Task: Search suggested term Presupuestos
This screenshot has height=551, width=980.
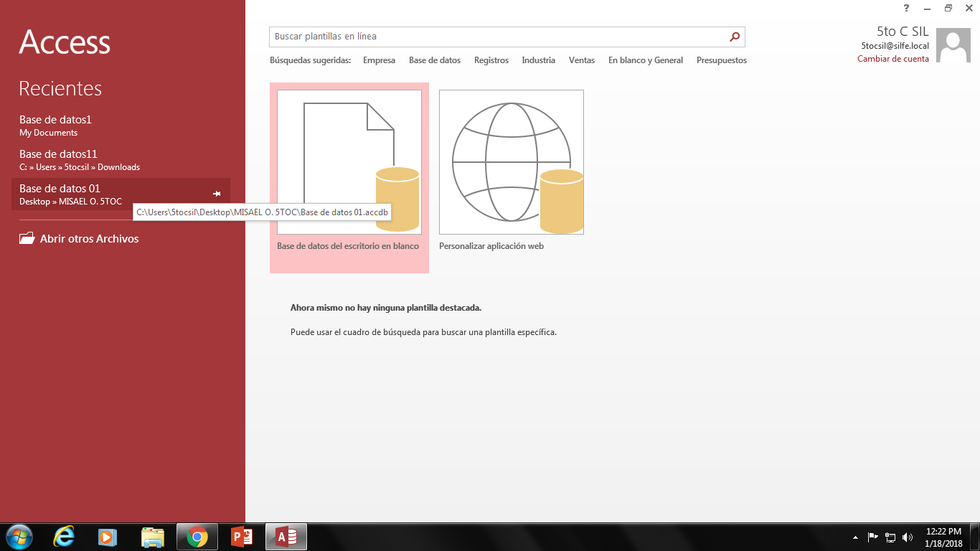Action: point(722,60)
